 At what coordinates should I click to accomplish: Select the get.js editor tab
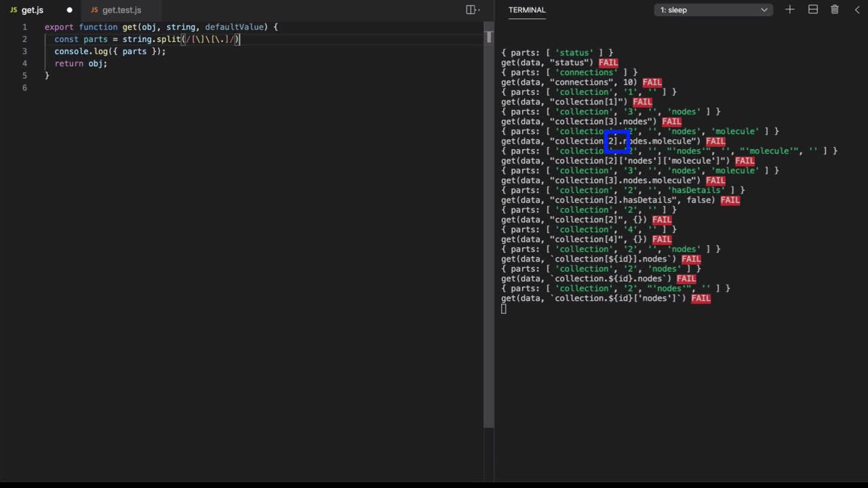coord(32,9)
